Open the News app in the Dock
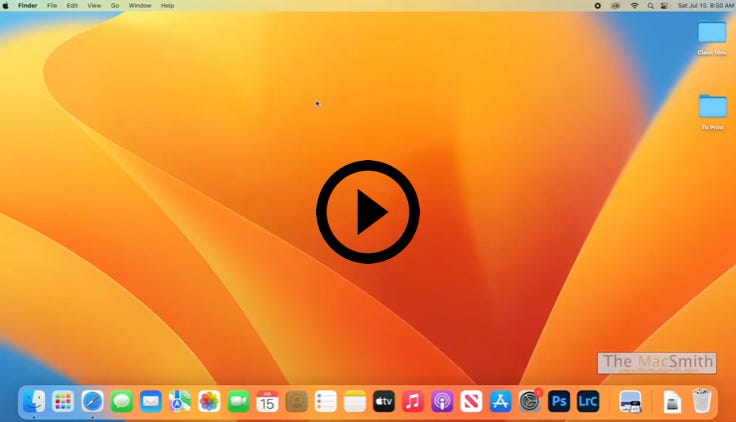Viewport: 736px width, 422px height. (x=471, y=401)
